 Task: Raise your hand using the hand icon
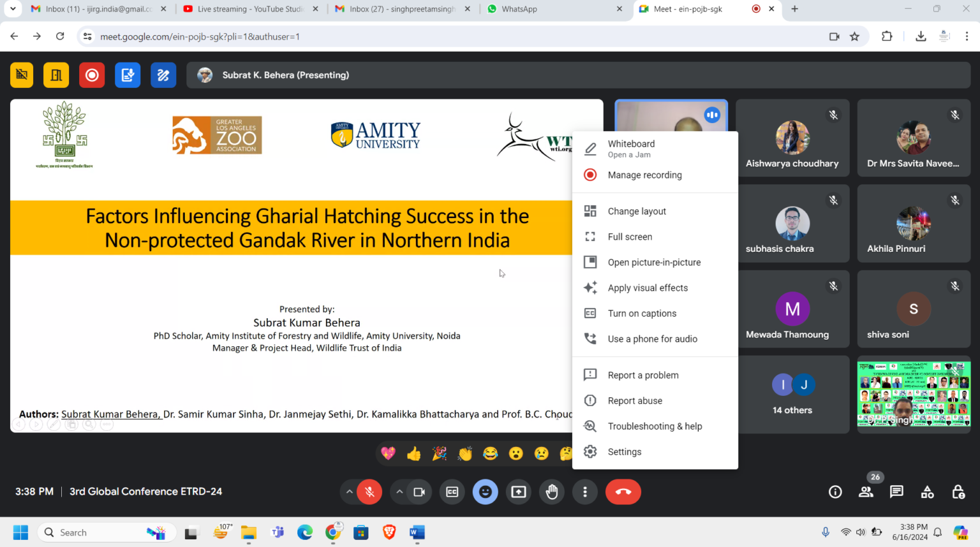551,492
